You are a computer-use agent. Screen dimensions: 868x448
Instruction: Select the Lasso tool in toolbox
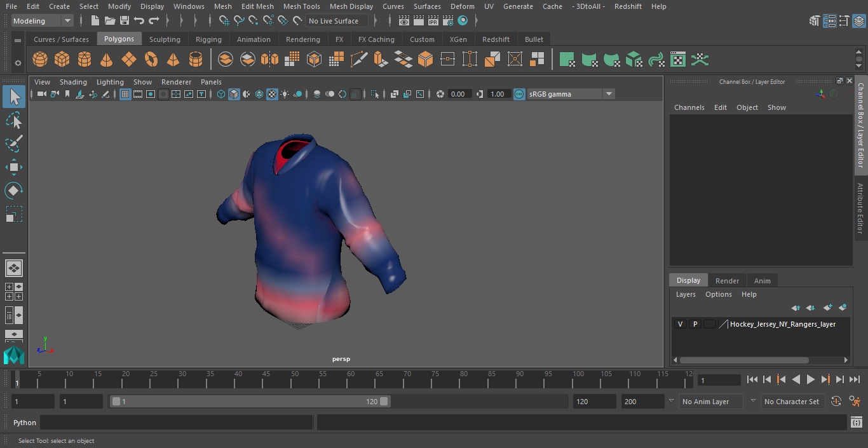[14, 120]
